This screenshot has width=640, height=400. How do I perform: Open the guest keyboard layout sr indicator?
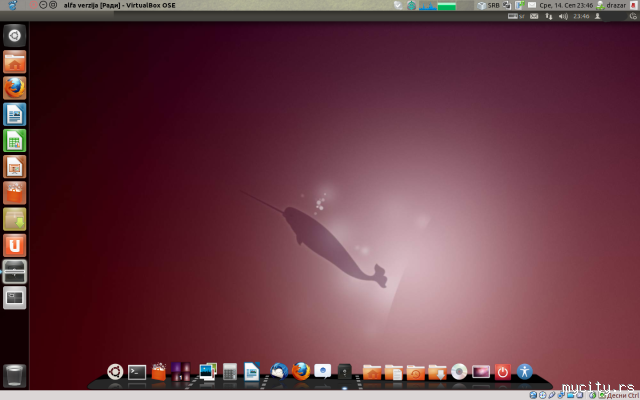pyautogui.click(x=516, y=16)
